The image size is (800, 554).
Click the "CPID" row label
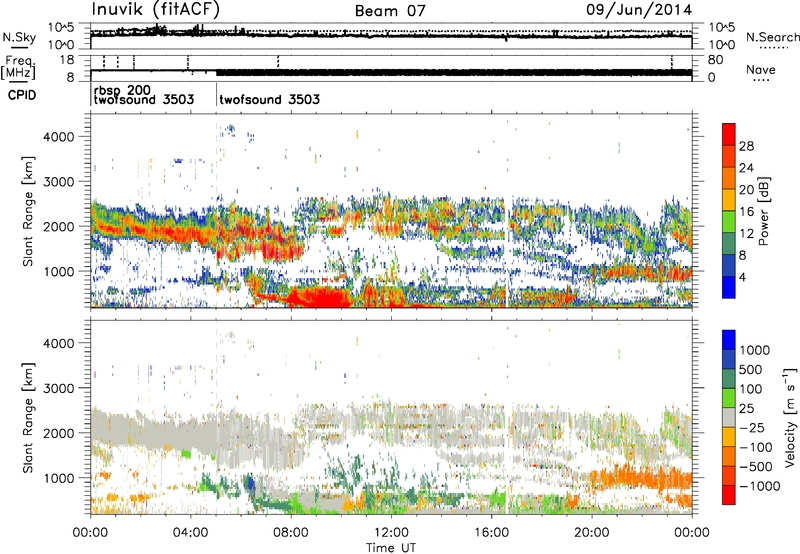pyautogui.click(x=22, y=95)
